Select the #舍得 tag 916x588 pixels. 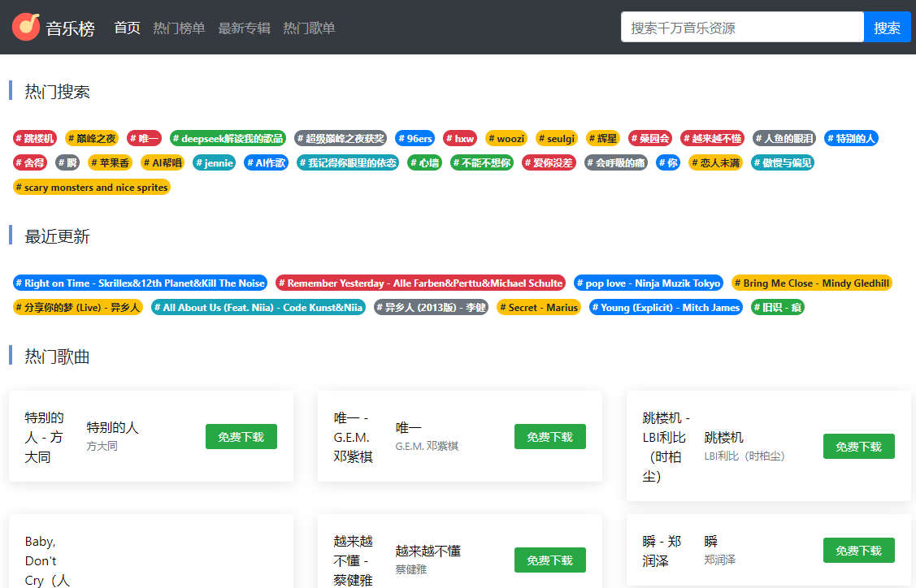(30, 163)
